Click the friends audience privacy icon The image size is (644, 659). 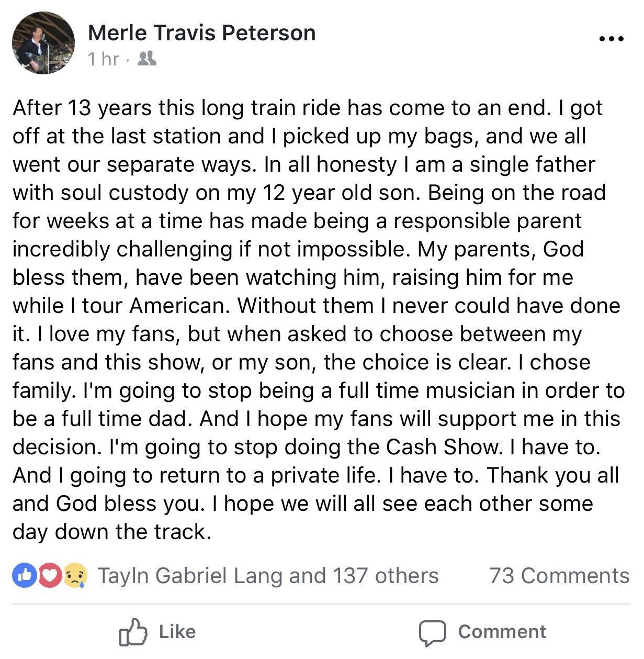(x=146, y=58)
